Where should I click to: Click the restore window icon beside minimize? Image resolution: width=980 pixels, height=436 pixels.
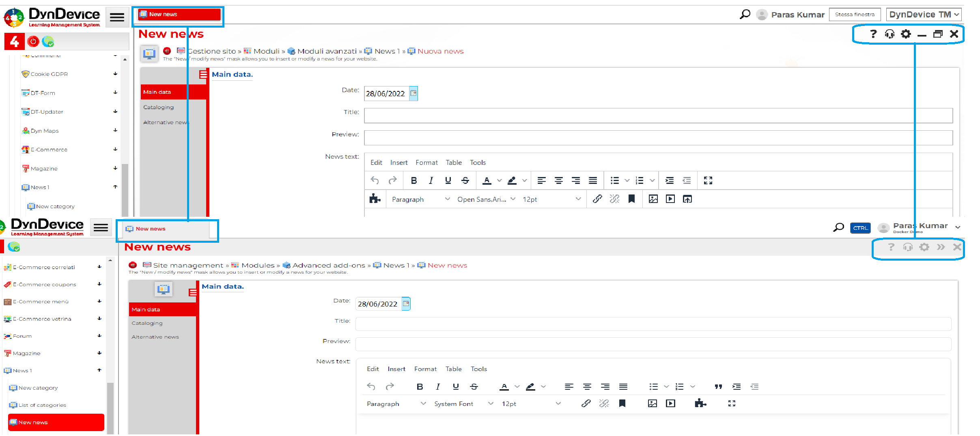[938, 34]
